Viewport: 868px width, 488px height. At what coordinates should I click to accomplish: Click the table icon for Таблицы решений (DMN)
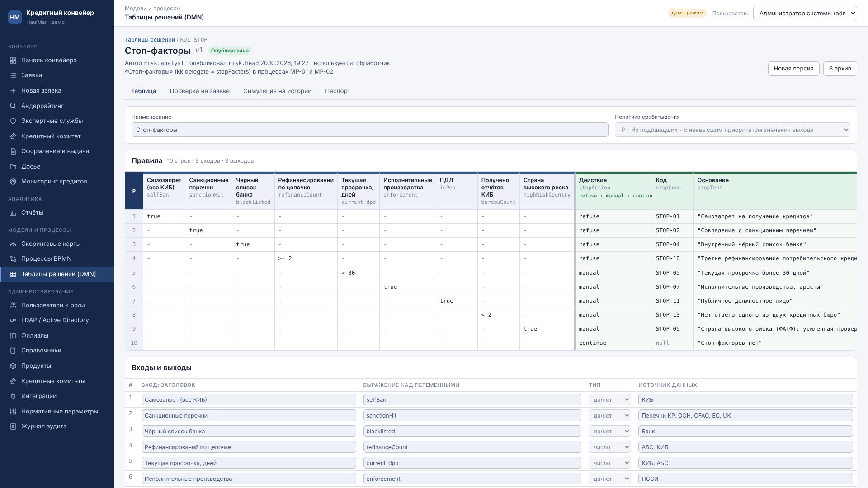13,274
